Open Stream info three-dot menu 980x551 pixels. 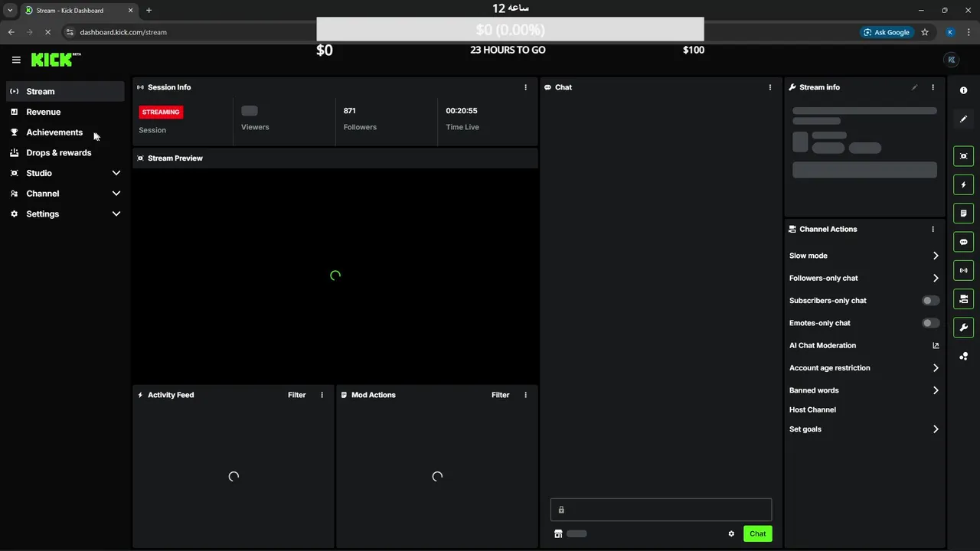click(x=933, y=87)
